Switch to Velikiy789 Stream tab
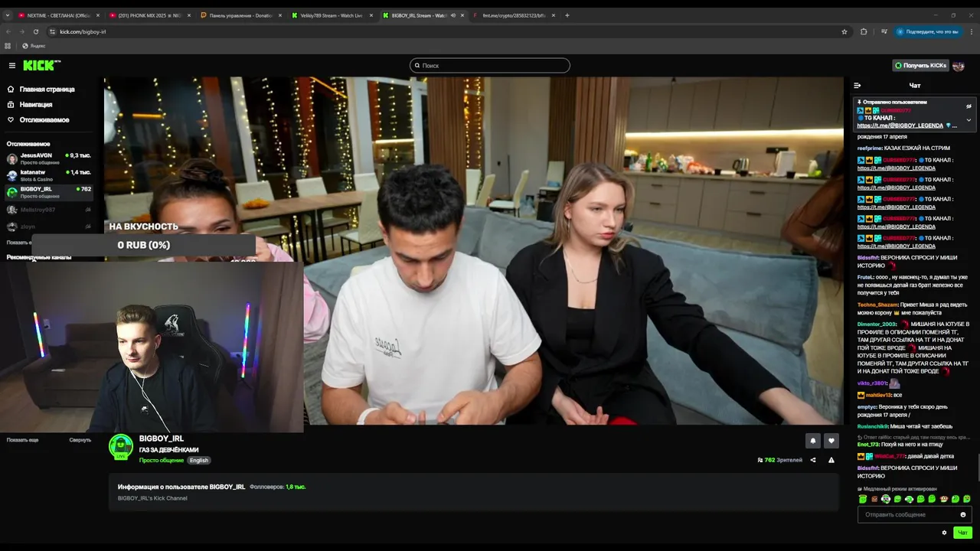The image size is (980, 551). click(x=332, y=15)
